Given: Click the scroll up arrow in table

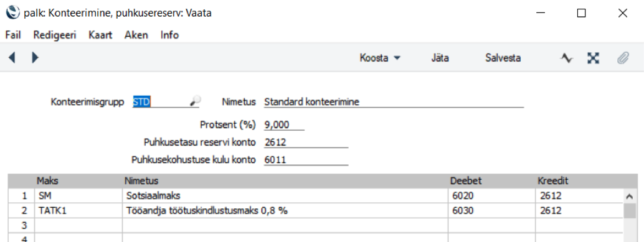Looking at the screenshot, I should point(629,197).
